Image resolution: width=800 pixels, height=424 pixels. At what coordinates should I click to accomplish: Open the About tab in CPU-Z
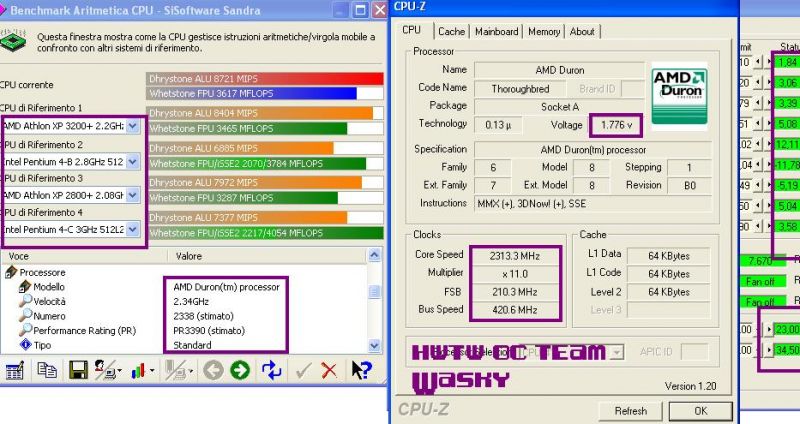coord(582,32)
